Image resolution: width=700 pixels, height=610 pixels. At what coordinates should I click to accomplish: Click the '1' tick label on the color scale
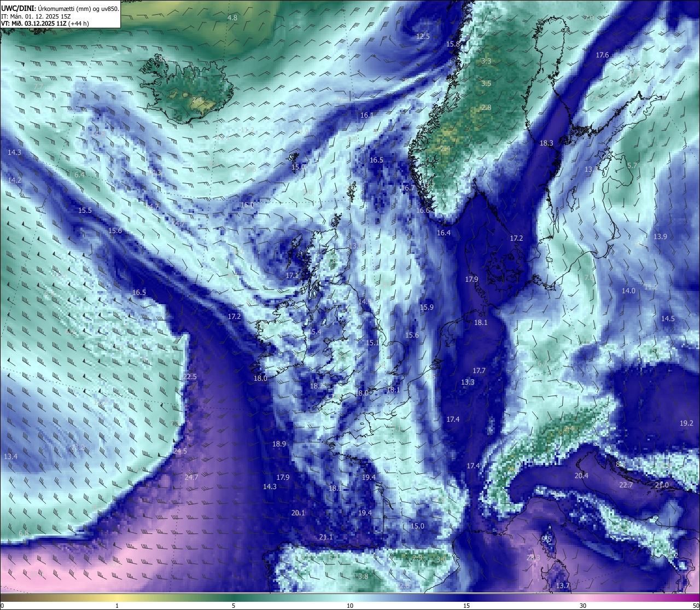pyautogui.click(x=117, y=606)
